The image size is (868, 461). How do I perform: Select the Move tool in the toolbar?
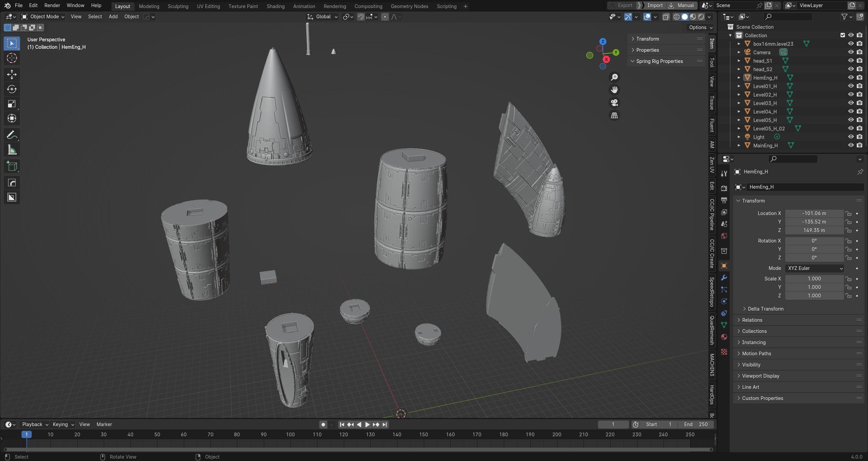(x=12, y=74)
